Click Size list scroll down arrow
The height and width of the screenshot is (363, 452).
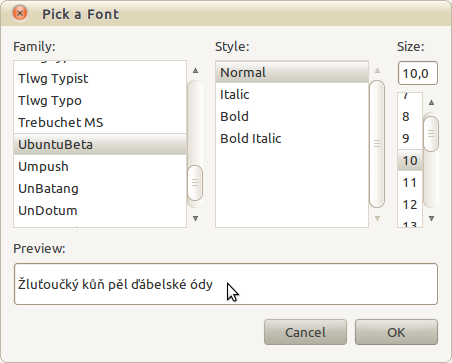tap(431, 218)
